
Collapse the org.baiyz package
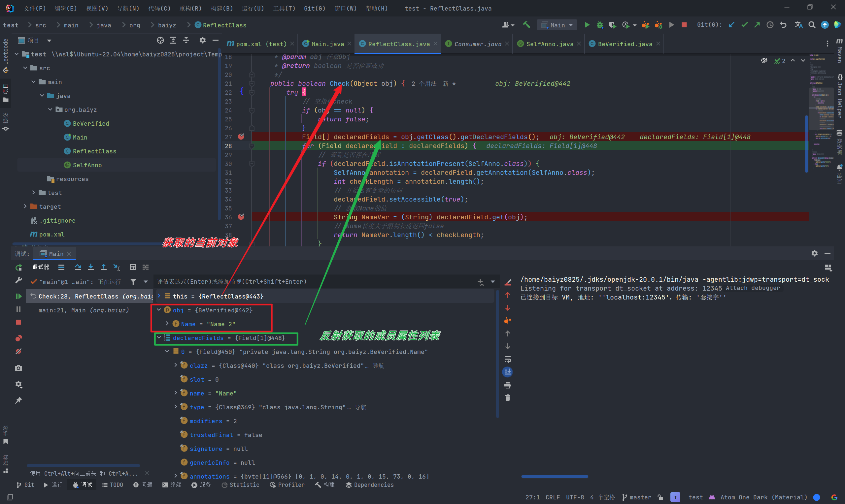pyautogui.click(x=50, y=110)
